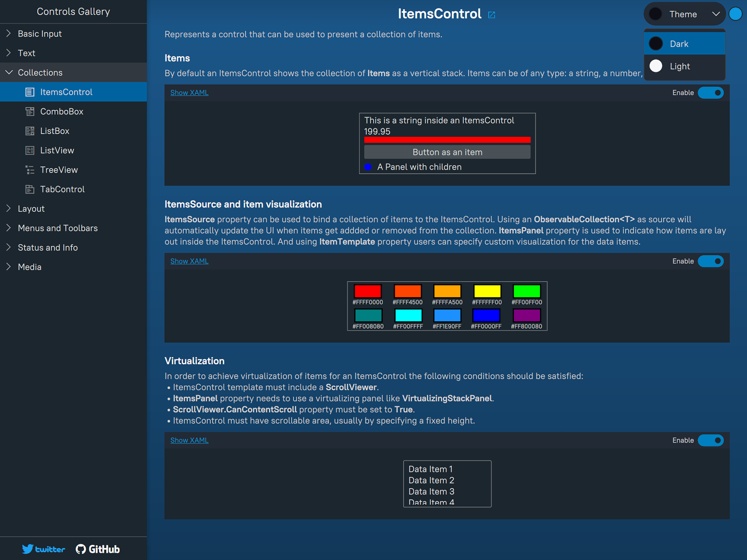Open the Twitter logo link
Image resolution: width=747 pixels, height=560 pixels.
pos(43,549)
